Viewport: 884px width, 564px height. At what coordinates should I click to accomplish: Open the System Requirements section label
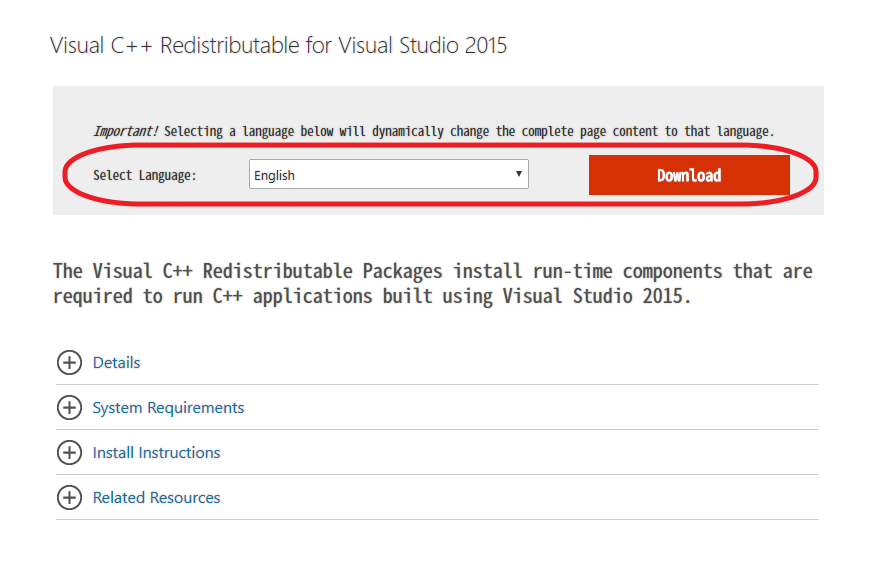168,408
